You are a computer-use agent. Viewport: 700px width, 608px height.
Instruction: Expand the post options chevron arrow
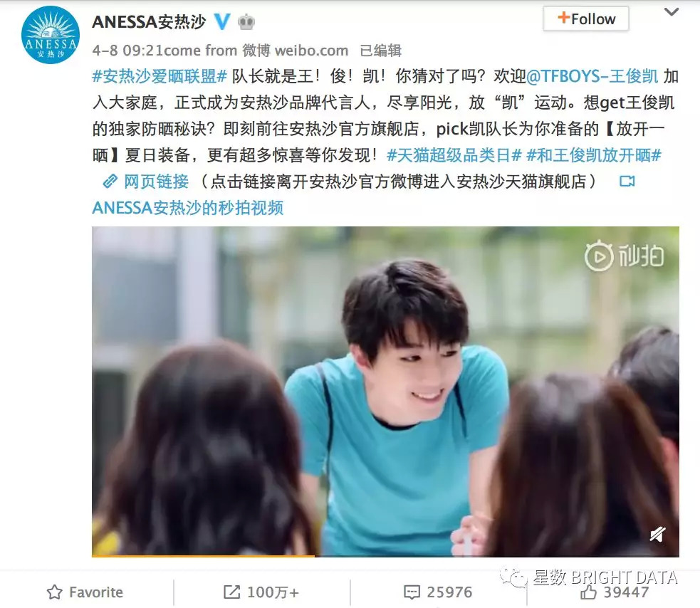[672, 12]
